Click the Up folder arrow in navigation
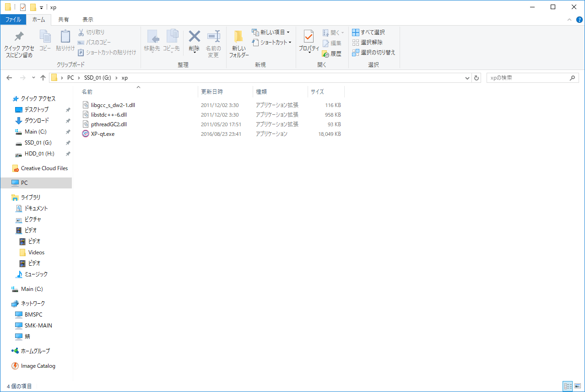Image resolution: width=585 pixels, height=392 pixels. pos(43,78)
